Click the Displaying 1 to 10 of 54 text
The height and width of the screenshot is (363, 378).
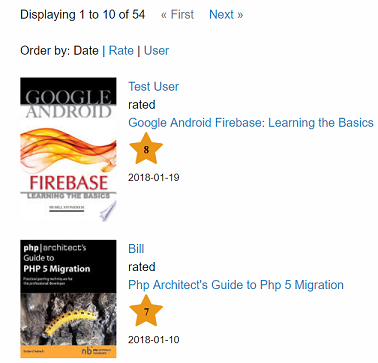coord(83,15)
